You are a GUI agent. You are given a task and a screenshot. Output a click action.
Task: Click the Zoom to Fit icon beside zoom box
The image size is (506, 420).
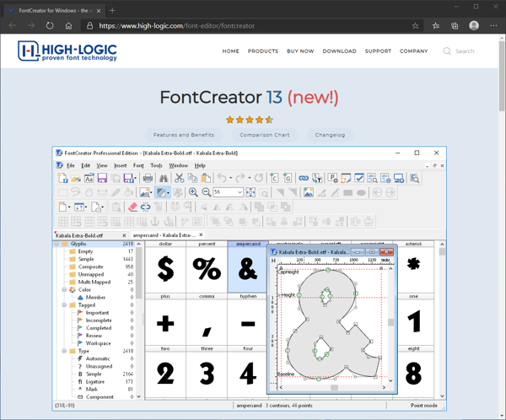250,192
